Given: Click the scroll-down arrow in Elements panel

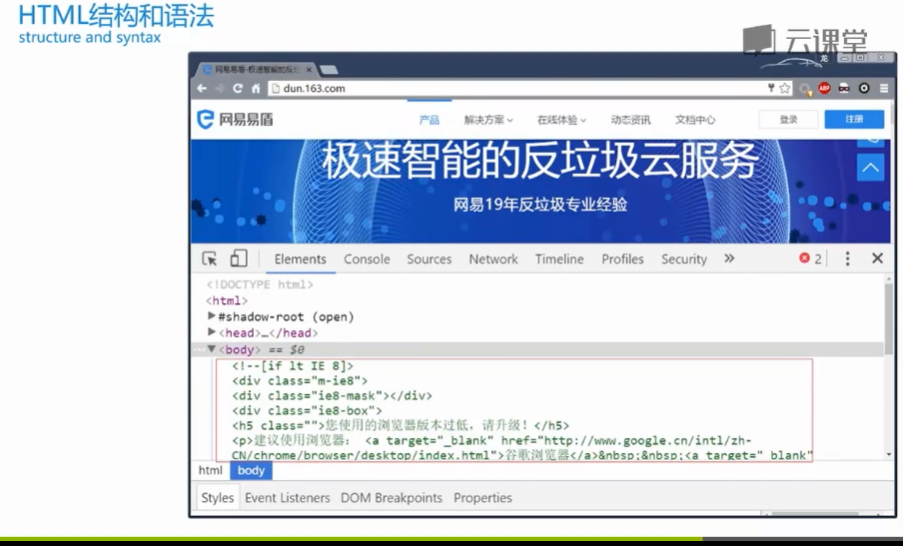Looking at the screenshot, I should point(889,454).
